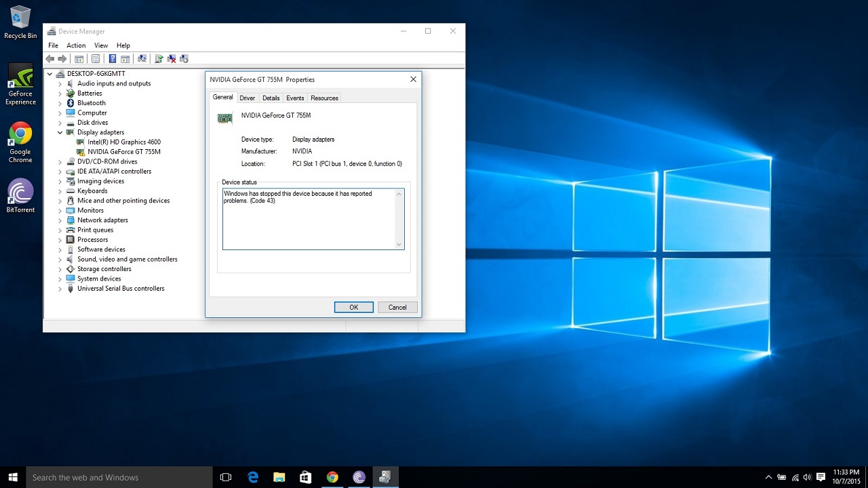Screen dimensions: 868x488
Task: Open the Action Center notifications icon
Action: click(x=821, y=477)
